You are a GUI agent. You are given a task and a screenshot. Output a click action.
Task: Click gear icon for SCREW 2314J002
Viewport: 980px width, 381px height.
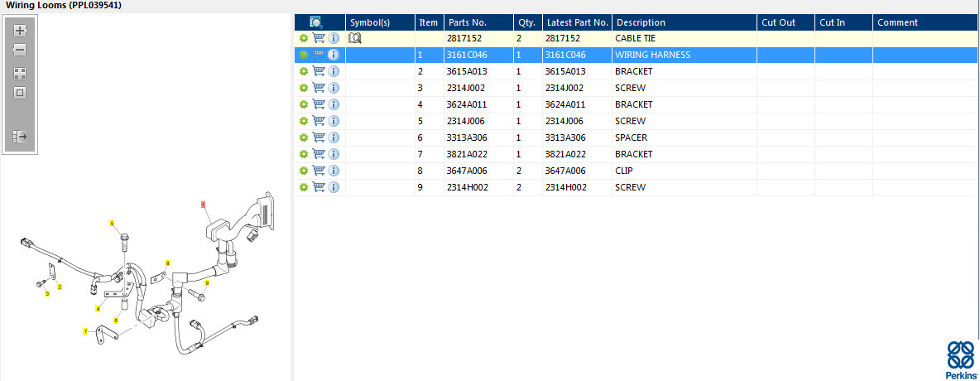[304, 88]
